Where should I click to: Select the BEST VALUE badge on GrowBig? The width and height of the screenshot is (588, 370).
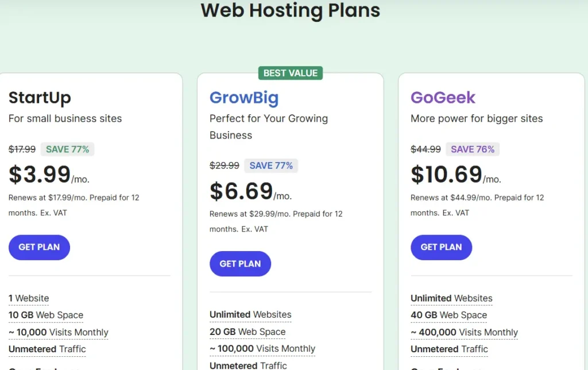[x=291, y=73]
